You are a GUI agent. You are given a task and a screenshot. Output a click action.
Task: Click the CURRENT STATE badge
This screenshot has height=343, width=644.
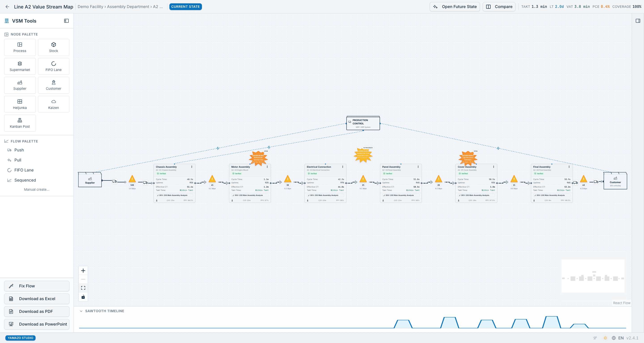tap(185, 7)
